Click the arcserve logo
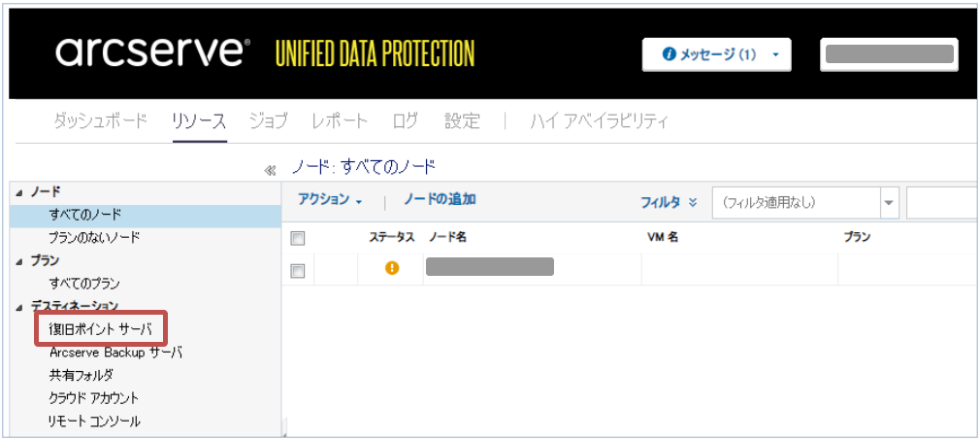Image resolution: width=980 pixels, height=440 pixels. (x=152, y=52)
